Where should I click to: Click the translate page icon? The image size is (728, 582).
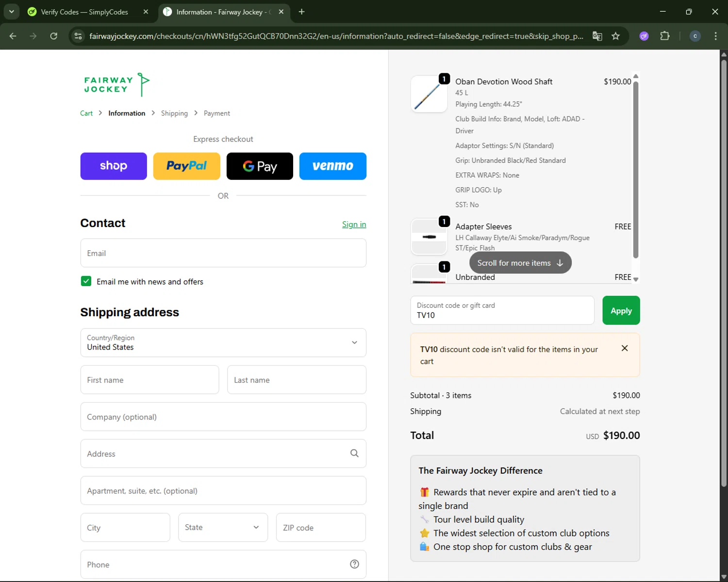point(597,36)
